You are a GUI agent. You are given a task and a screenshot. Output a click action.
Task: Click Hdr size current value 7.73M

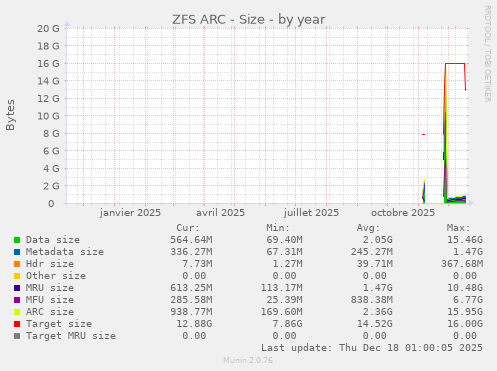click(197, 264)
